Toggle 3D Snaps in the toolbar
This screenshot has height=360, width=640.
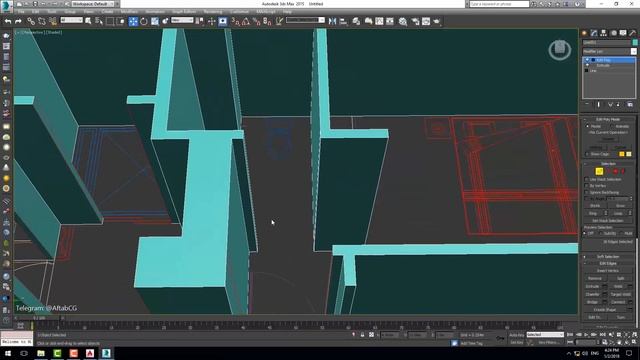[x=235, y=21]
